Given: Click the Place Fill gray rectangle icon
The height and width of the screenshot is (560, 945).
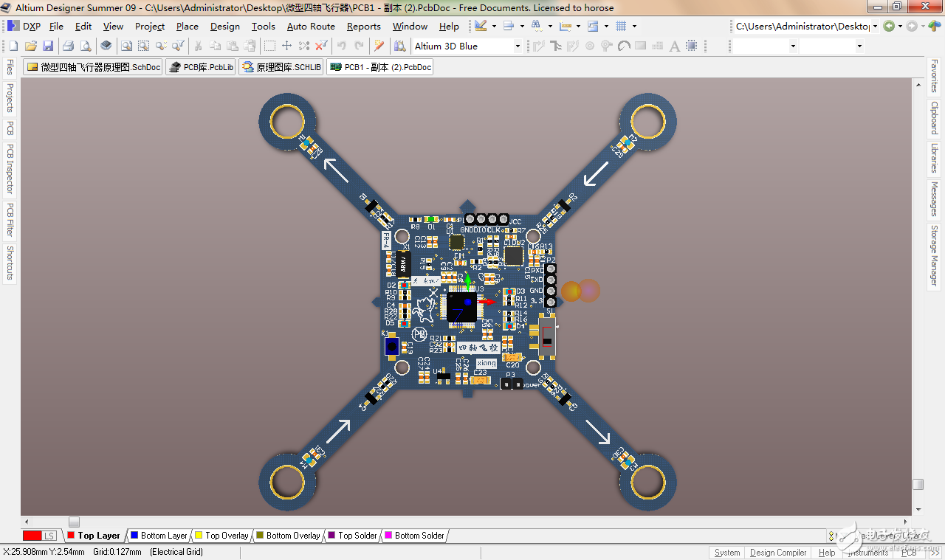Looking at the screenshot, I should 641,46.
